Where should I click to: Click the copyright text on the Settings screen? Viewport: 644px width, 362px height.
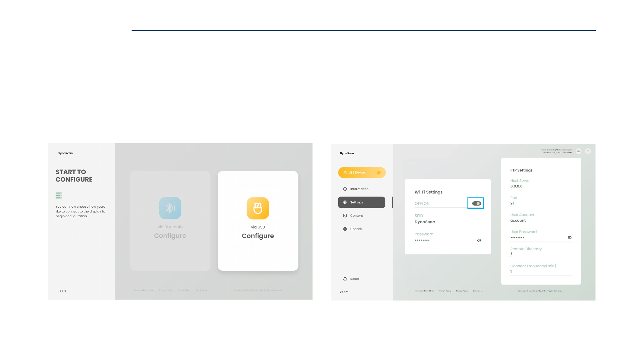click(540, 291)
